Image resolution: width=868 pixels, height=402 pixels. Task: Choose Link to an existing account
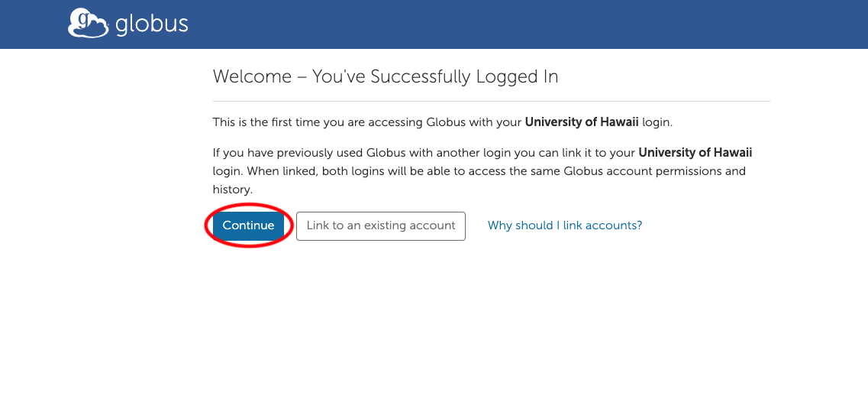pyautogui.click(x=381, y=225)
